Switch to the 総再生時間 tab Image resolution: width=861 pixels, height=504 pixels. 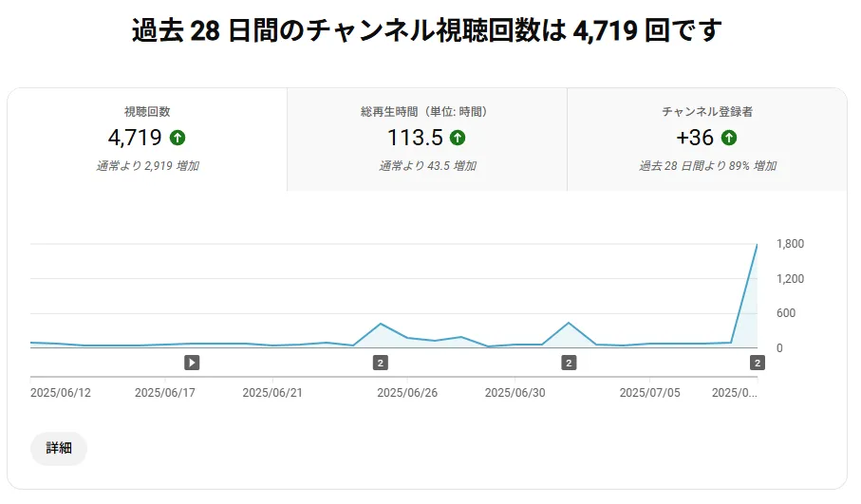pyautogui.click(x=426, y=140)
